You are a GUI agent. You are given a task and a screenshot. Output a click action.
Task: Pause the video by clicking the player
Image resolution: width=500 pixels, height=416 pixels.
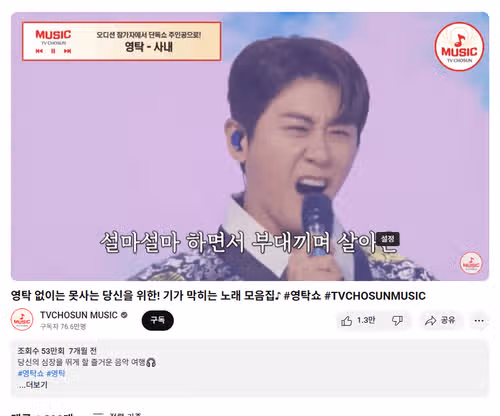click(x=250, y=146)
